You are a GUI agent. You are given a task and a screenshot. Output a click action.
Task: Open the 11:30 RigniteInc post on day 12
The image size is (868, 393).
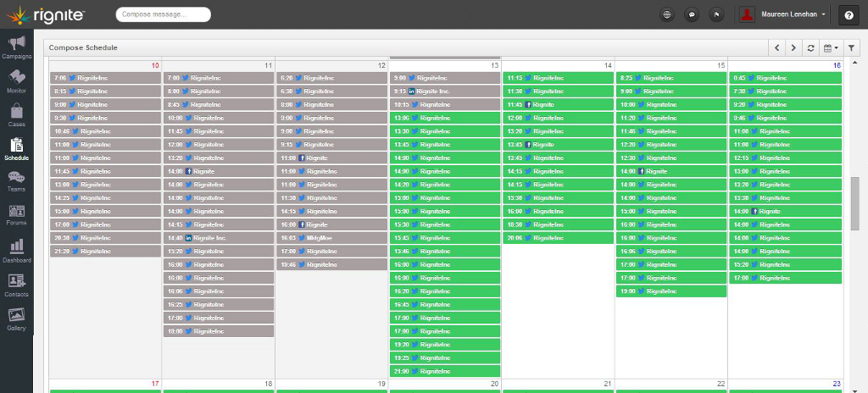pyautogui.click(x=331, y=198)
